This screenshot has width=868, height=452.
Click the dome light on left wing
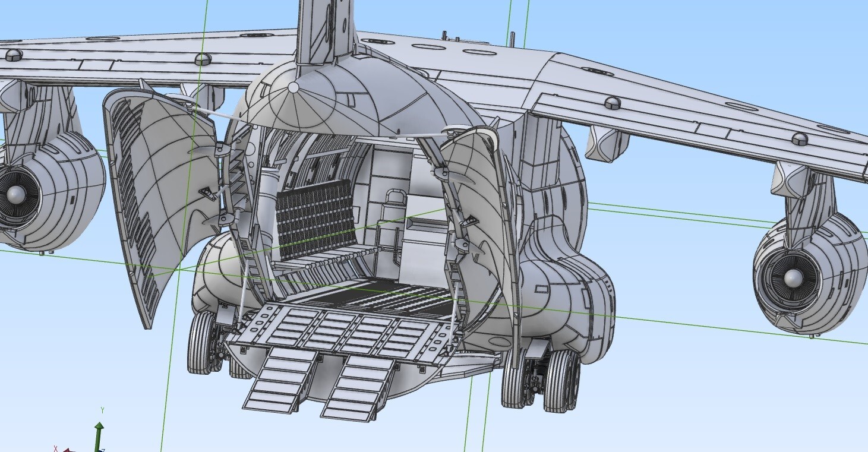pyautogui.click(x=203, y=59)
